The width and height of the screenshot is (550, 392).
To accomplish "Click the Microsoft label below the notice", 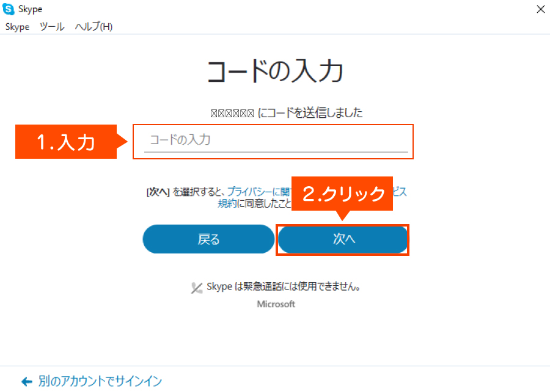I will pos(276,304).
